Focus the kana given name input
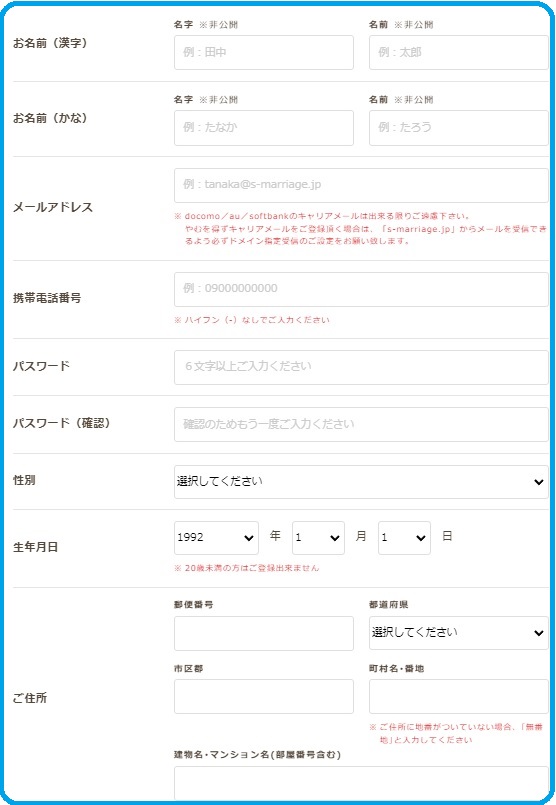 pyautogui.click(x=458, y=128)
